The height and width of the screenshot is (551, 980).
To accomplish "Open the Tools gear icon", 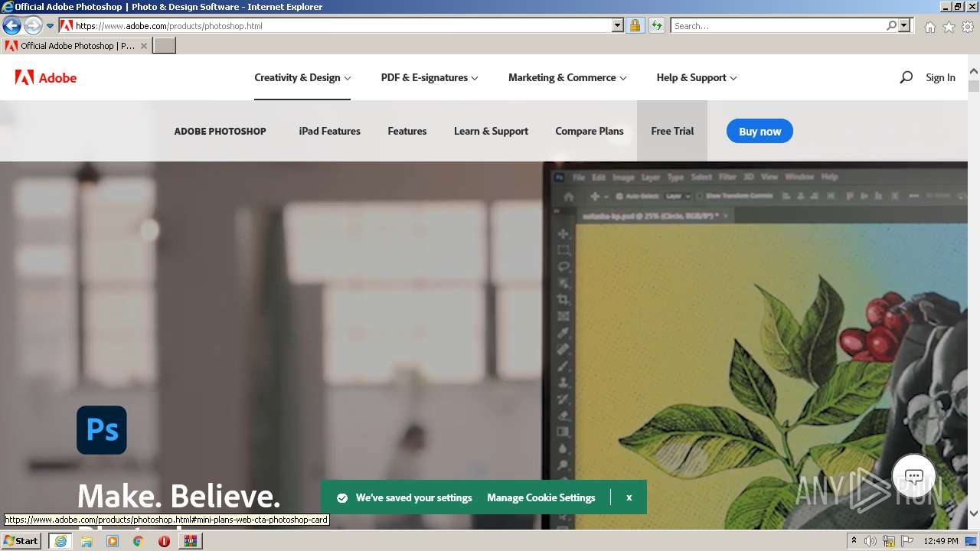I will click(x=968, y=26).
